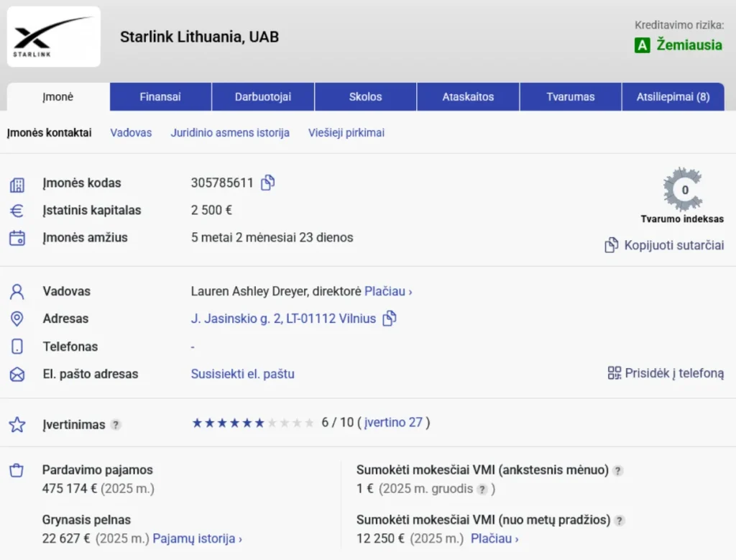Click the 22 627 € net profit value
The height and width of the screenshot is (560, 736).
[66, 538]
